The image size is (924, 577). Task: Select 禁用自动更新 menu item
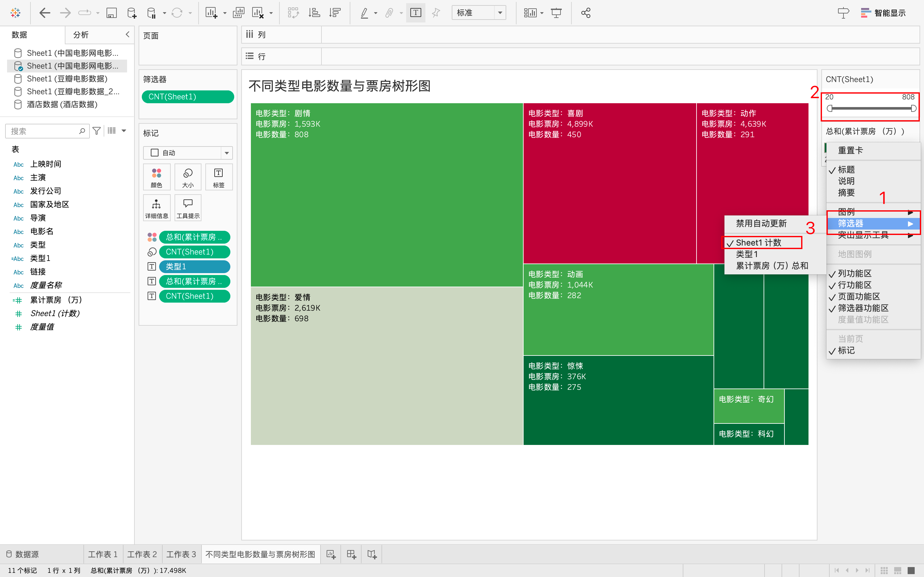[761, 224]
